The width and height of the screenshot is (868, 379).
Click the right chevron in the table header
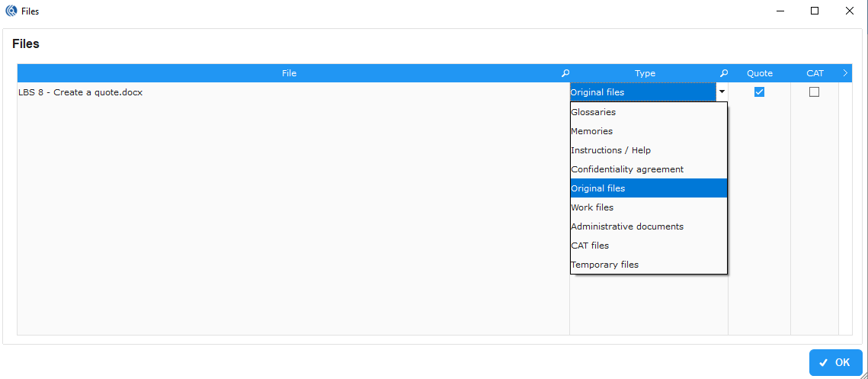pos(845,73)
